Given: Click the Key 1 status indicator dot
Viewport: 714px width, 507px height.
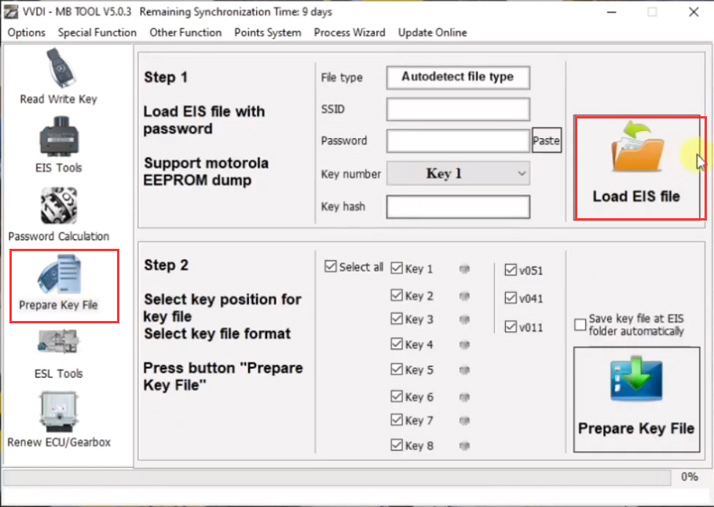Looking at the screenshot, I should click(464, 269).
